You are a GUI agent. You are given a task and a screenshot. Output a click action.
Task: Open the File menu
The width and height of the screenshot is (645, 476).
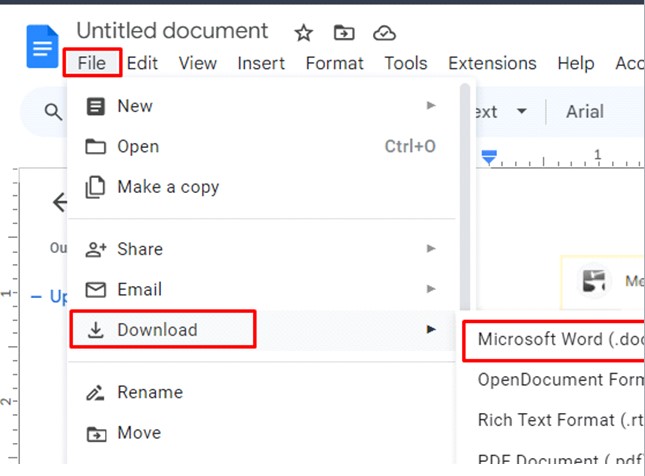(x=92, y=63)
